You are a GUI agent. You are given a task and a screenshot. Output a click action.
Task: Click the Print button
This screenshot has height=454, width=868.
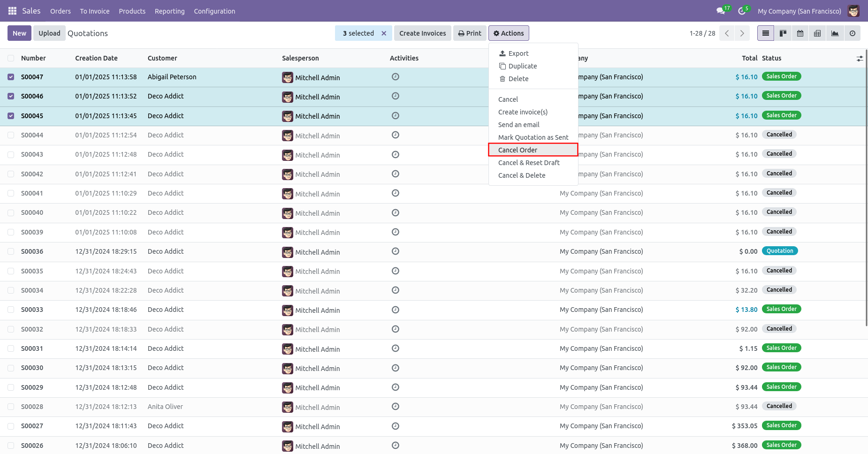coord(470,33)
